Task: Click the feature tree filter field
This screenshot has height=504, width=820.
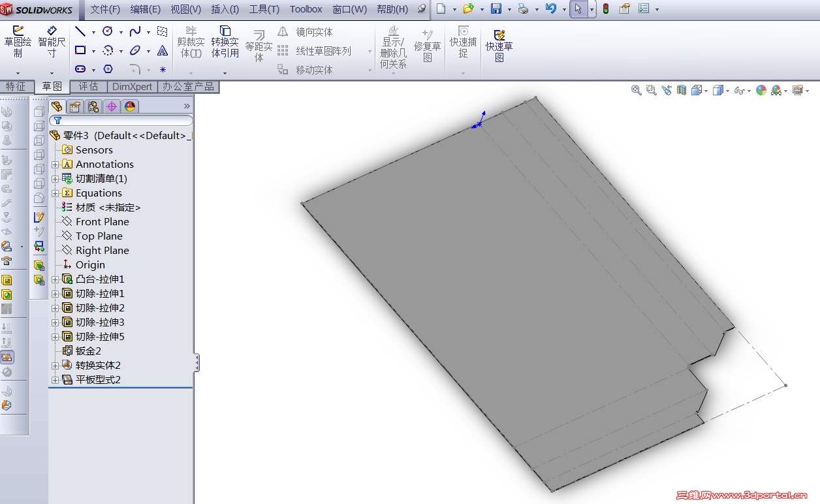Action: 121,121
